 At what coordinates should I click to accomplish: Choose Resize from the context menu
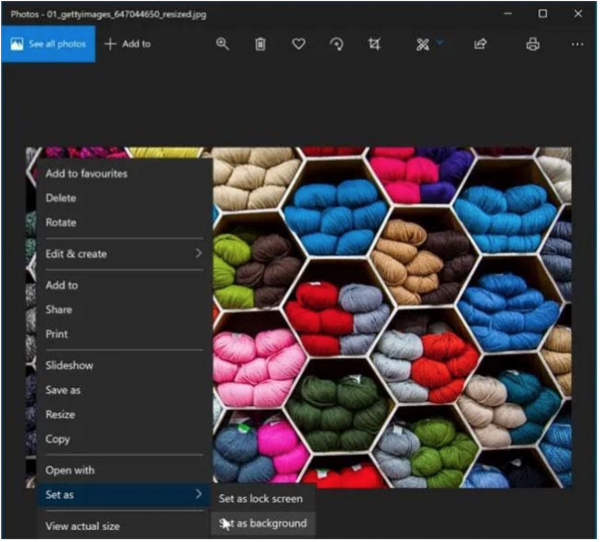pyautogui.click(x=60, y=415)
